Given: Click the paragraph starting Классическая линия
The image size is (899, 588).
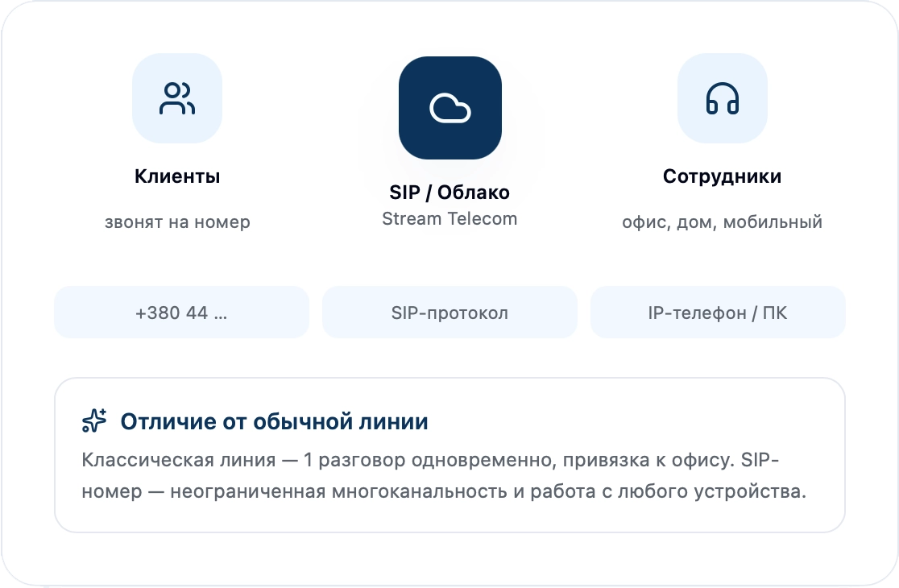Looking at the screenshot, I should point(444,476).
